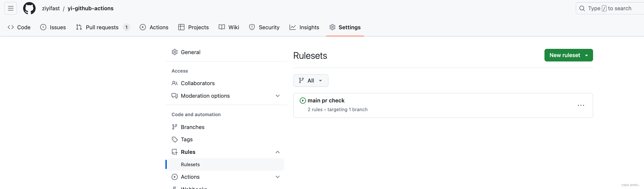Expand the Actions sidebar section
The image size is (644, 189).
(x=278, y=177)
